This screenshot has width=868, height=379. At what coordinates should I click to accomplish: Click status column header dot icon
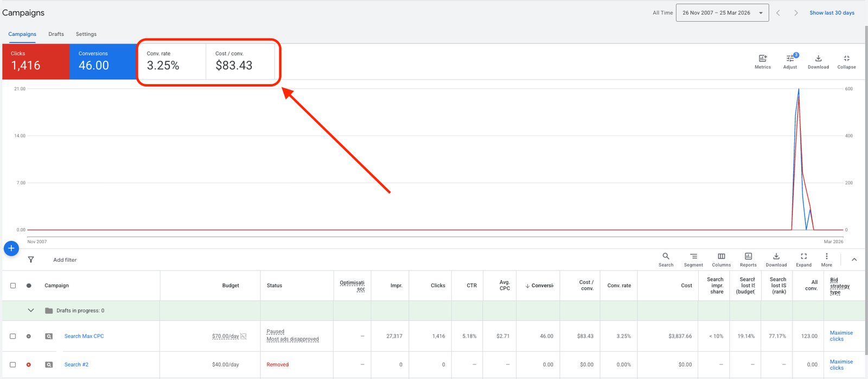point(29,286)
